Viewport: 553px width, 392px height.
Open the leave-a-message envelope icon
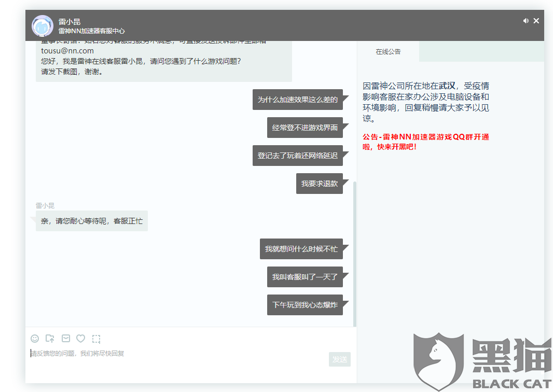[65, 339]
